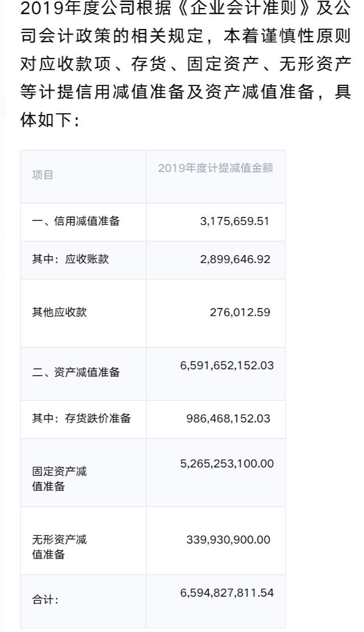The height and width of the screenshot is (632, 364).
Task: Click the 其中：存货跌价准备 row label
Action: coord(81,418)
